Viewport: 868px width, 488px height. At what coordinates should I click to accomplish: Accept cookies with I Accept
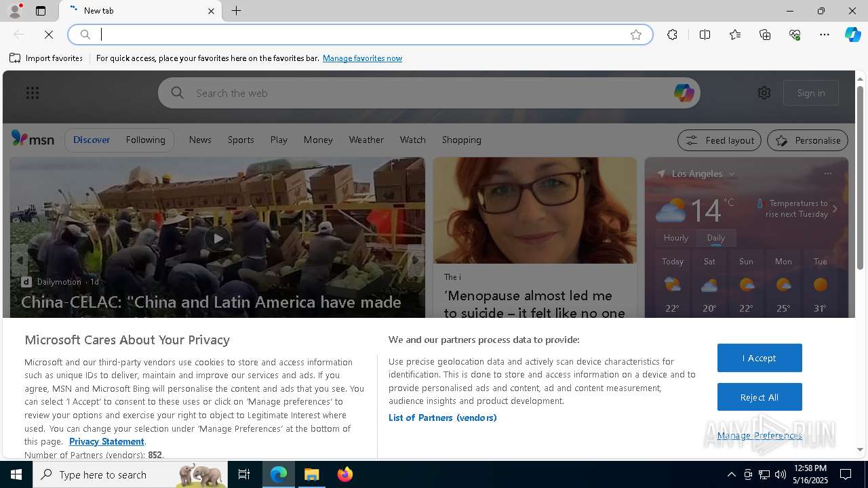(x=759, y=358)
